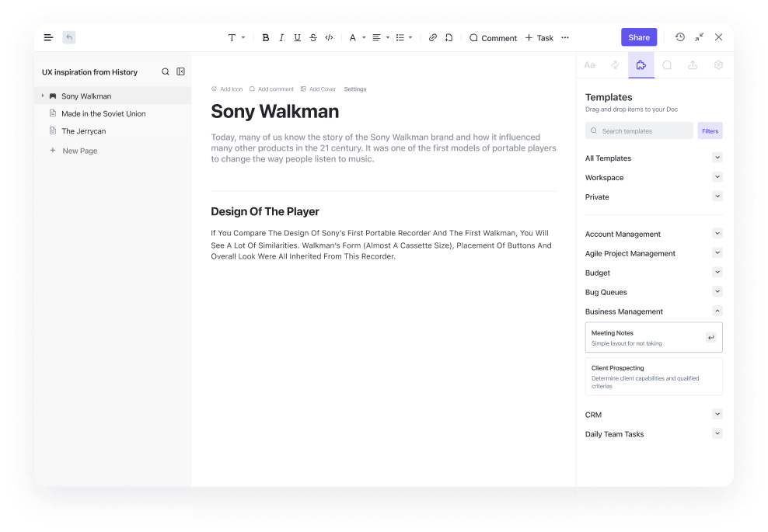This screenshot has height=532, width=768.
Task: Open the version history clock icon
Action: coord(680,37)
